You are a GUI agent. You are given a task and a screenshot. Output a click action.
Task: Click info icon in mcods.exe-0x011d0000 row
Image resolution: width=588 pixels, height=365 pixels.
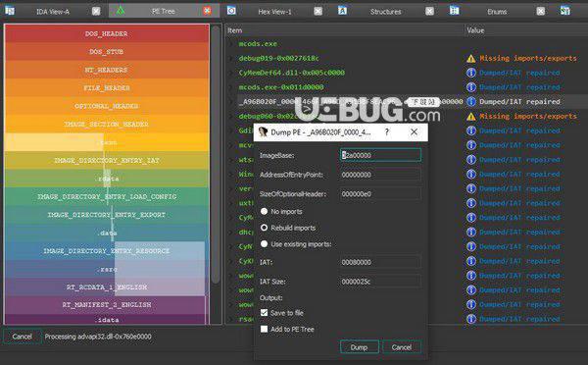pos(471,87)
